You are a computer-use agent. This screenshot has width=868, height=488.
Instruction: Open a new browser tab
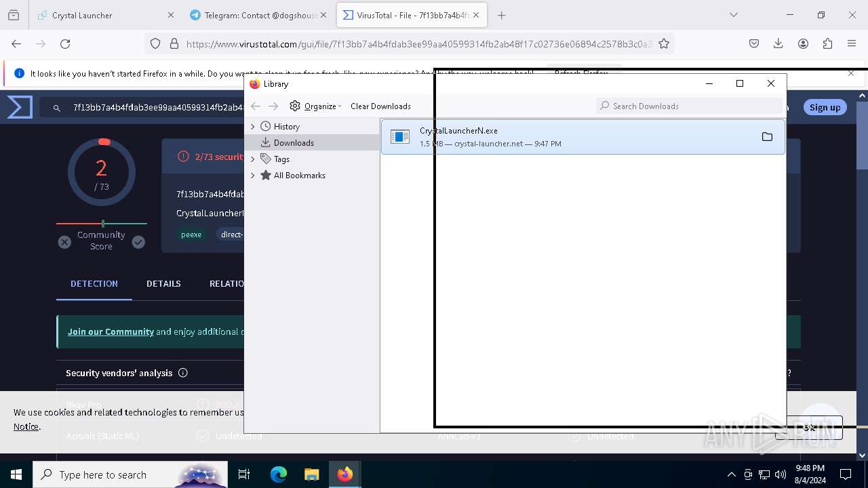pos(502,15)
